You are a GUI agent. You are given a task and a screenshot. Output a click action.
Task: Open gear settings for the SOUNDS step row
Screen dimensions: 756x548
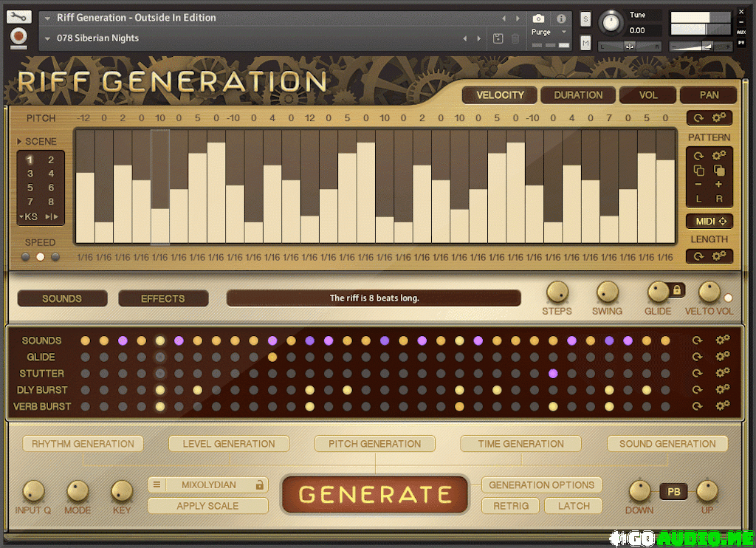click(722, 340)
